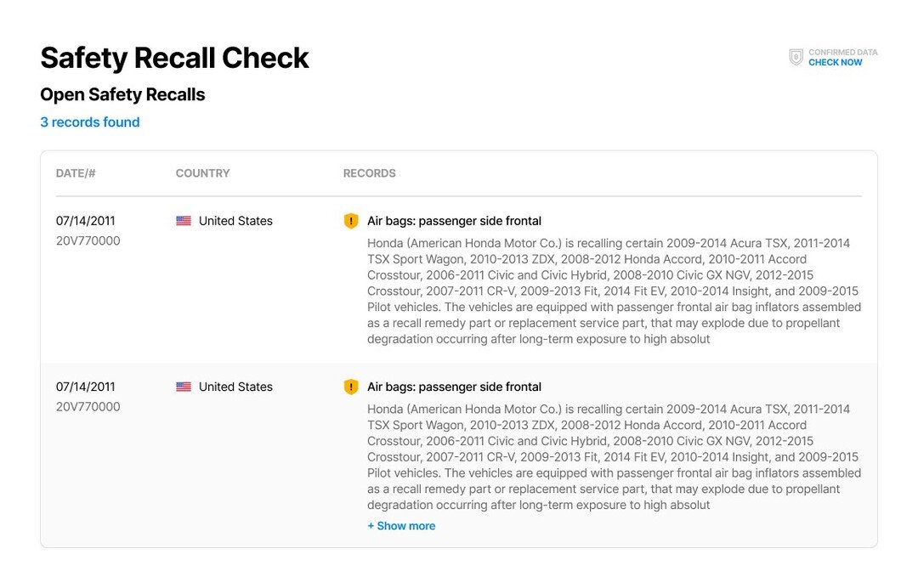This screenshot has width=918, height=588.
Task: Switch to the Open Safety Recalls section
Action: point(122,94)
